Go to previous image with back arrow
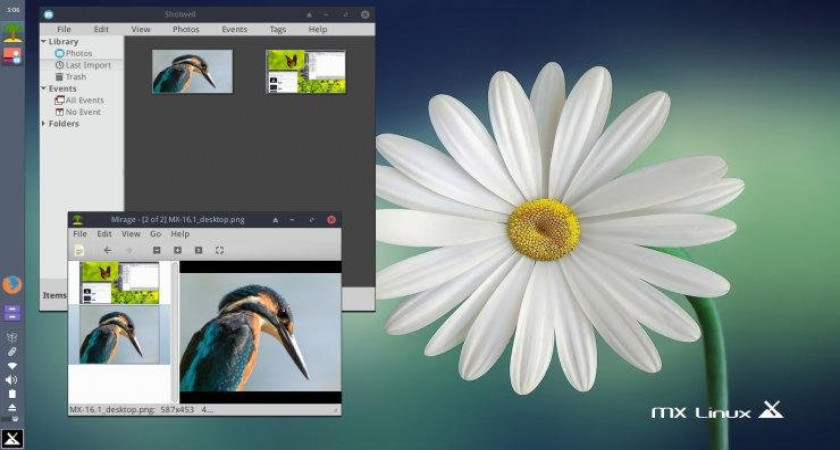 point(107,250)
